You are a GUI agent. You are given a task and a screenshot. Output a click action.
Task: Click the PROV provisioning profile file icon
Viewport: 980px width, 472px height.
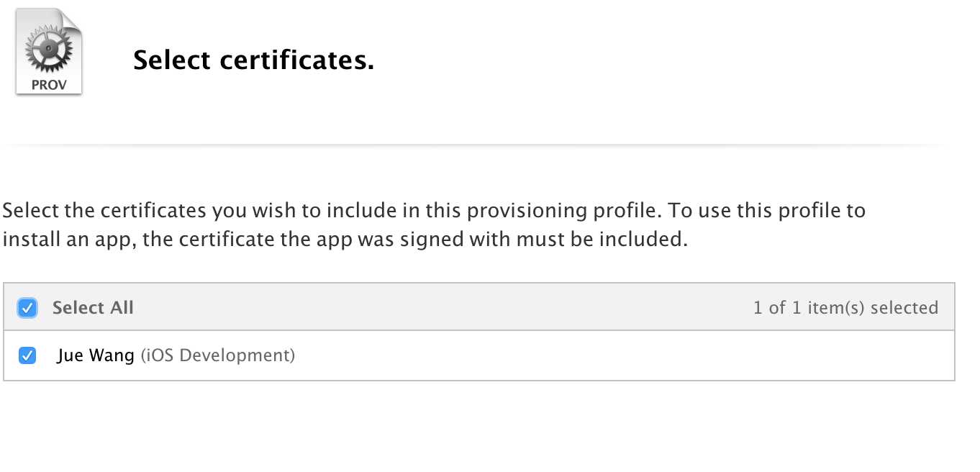point(49,50)
